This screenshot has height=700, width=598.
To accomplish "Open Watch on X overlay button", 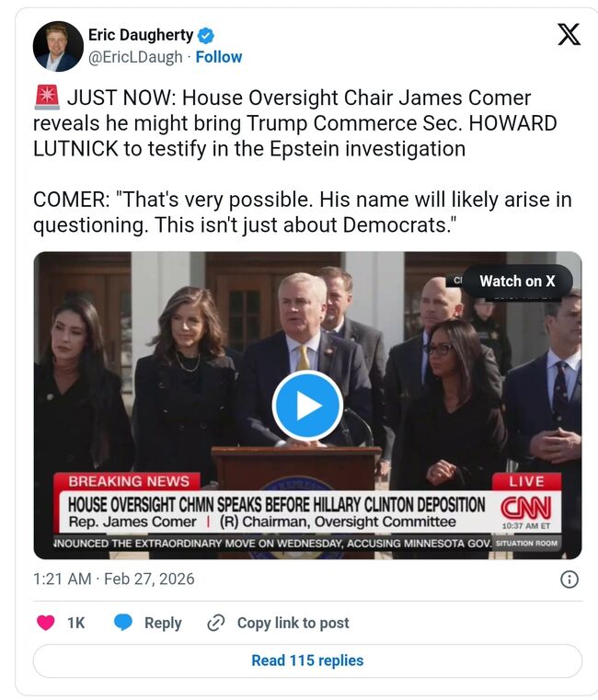I will coord(517,281).
